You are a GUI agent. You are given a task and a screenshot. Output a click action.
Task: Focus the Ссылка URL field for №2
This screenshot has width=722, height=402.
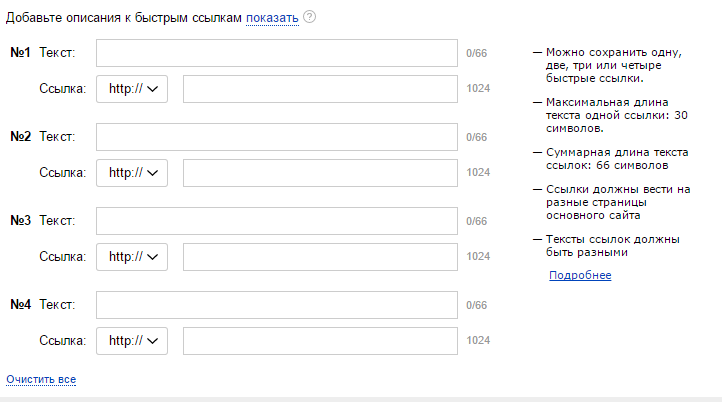(320, 172)
